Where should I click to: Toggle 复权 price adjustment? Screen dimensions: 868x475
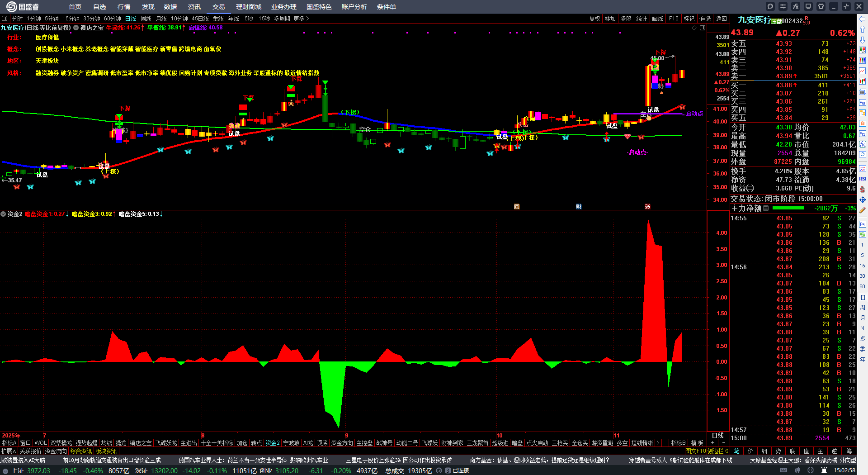(595, 19)
